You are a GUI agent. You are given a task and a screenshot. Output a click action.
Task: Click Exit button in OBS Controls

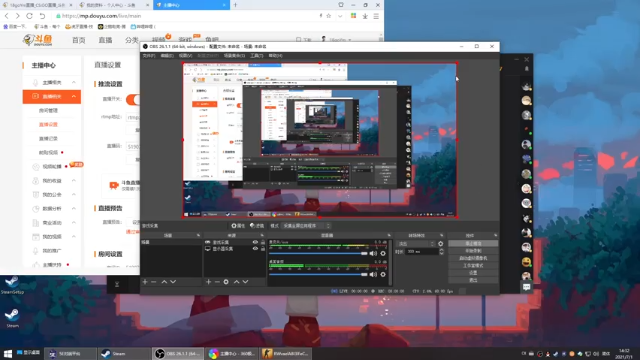473,280
